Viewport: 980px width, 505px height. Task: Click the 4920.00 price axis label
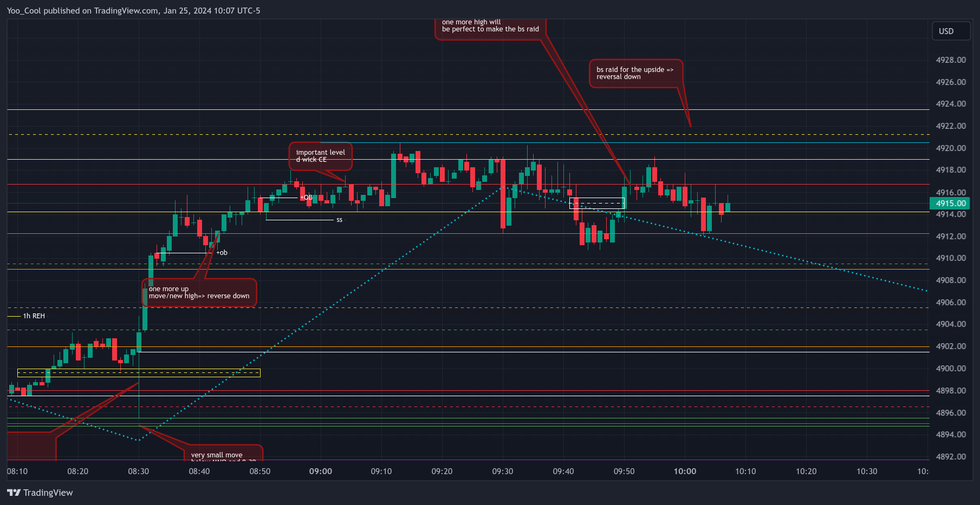[x=951, y=148]
